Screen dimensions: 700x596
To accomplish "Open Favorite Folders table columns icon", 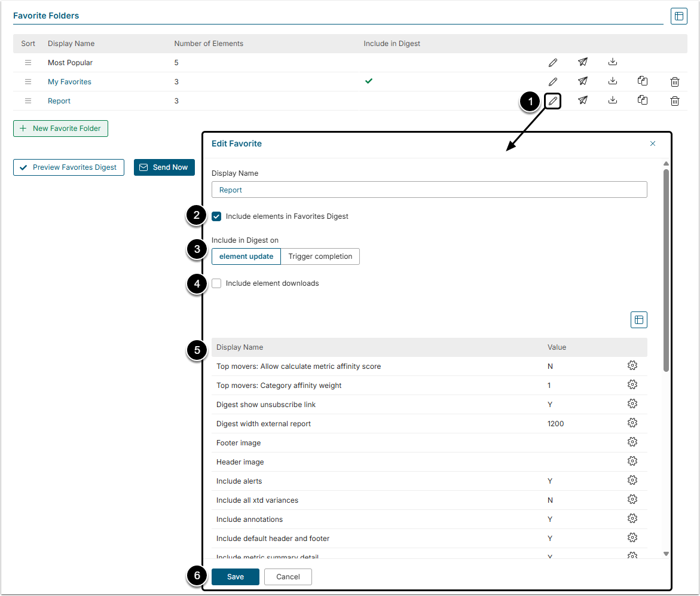I will point(678,16).
